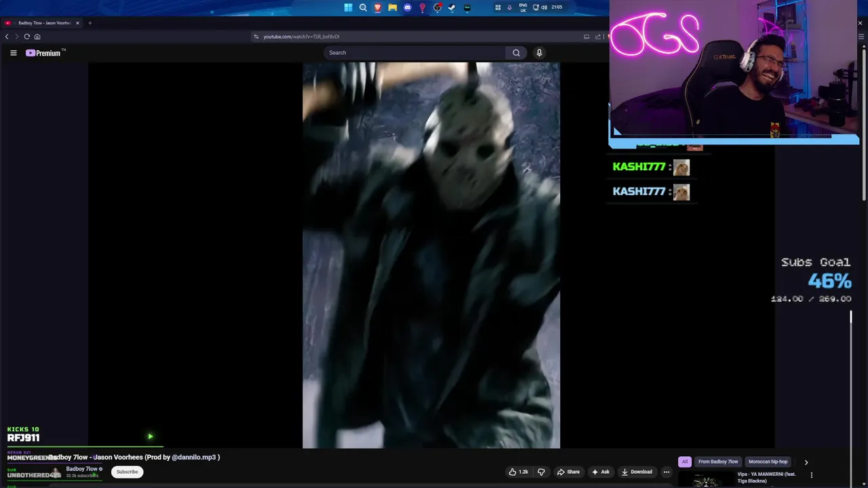Subscribe to Badboy 7low channel
Screen dimensions: 868x488
[127, 472]
